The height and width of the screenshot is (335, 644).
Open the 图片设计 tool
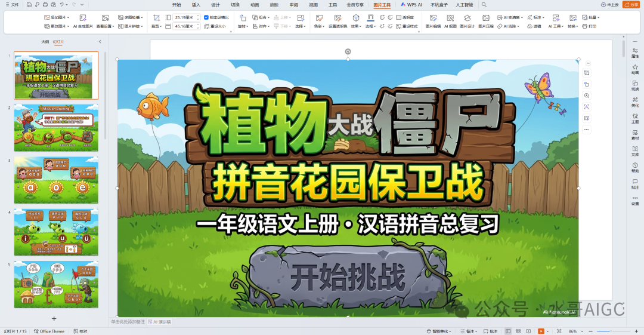pos(467,21)
